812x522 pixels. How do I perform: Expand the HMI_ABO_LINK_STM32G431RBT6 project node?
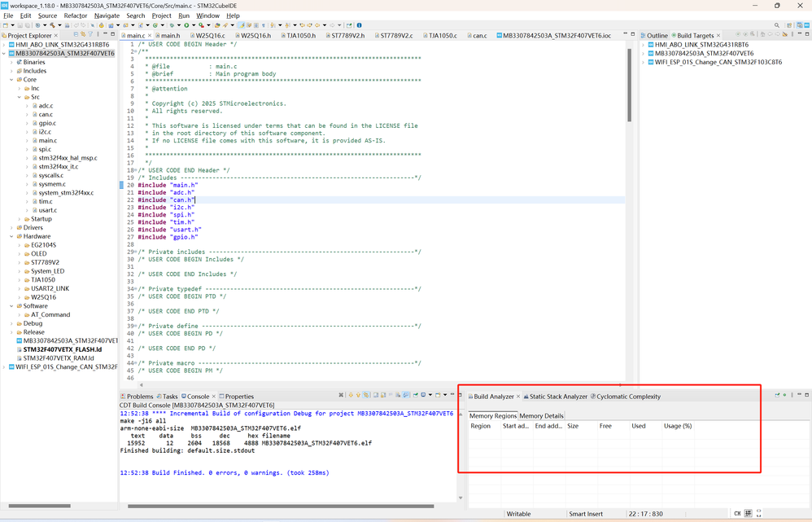click(x=5, y=45)
